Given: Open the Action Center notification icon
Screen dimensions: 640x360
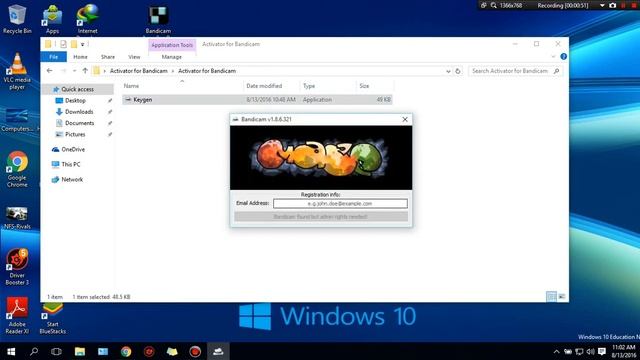Looking at the screenshot, I should (602, 351).
